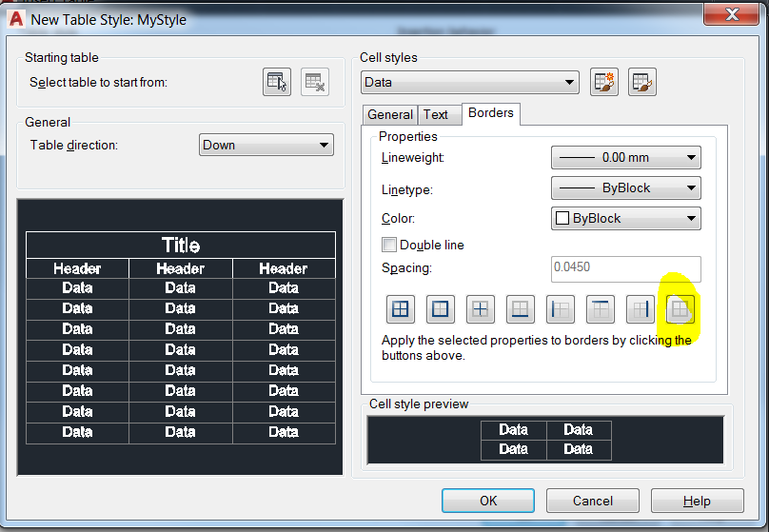Expand the Linetype ByBlock dropdown
Screen dimensions: 769x532
pos(626,188)
